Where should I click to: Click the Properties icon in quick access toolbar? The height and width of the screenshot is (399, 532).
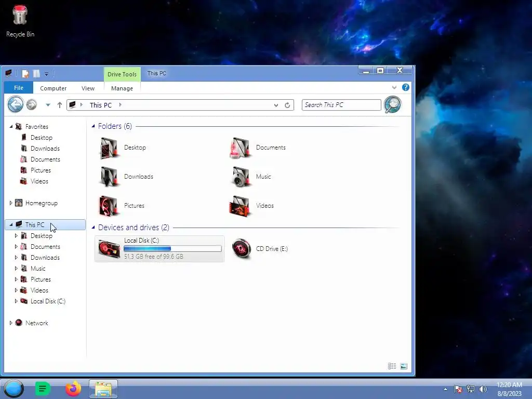pyautogui.click(x=25, y=74)
